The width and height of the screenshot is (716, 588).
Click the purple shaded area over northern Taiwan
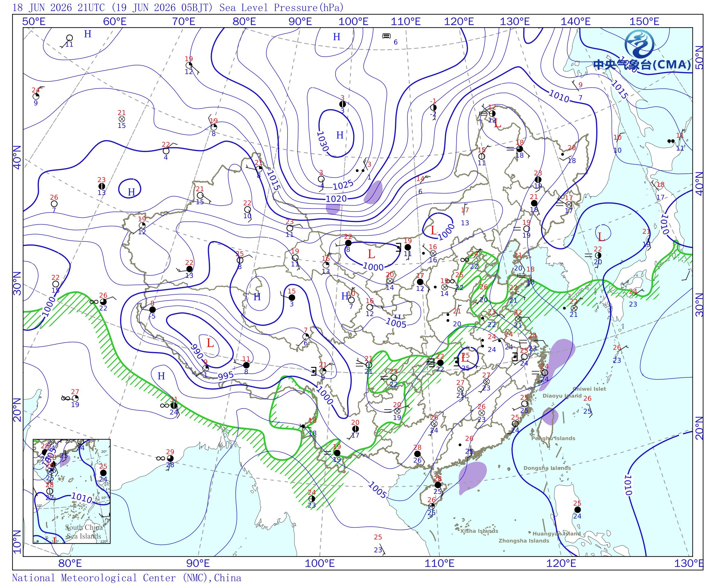click(550, 416)
